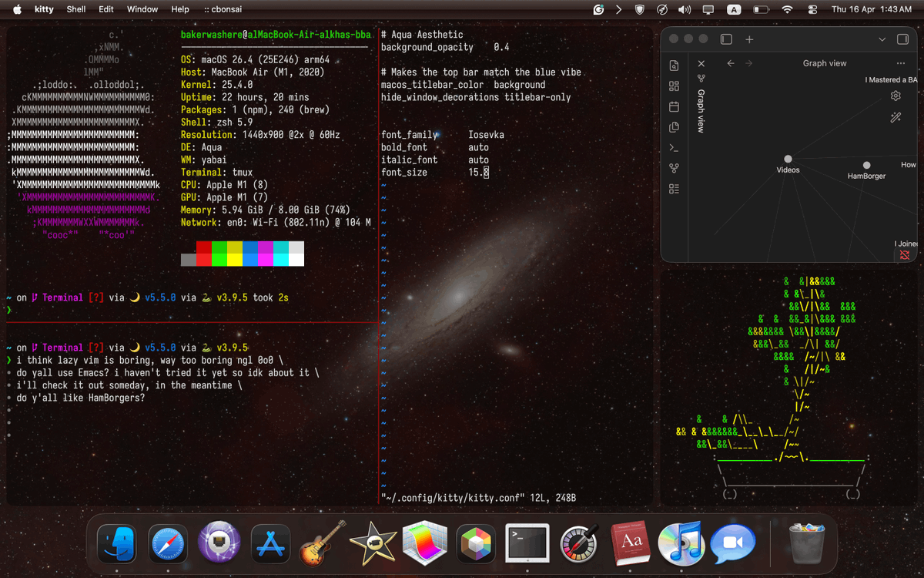Image resolution: width=924 pixels, height=578 pixels.
Task: Open graph settings with the gear icon
Action: (896, 96)
